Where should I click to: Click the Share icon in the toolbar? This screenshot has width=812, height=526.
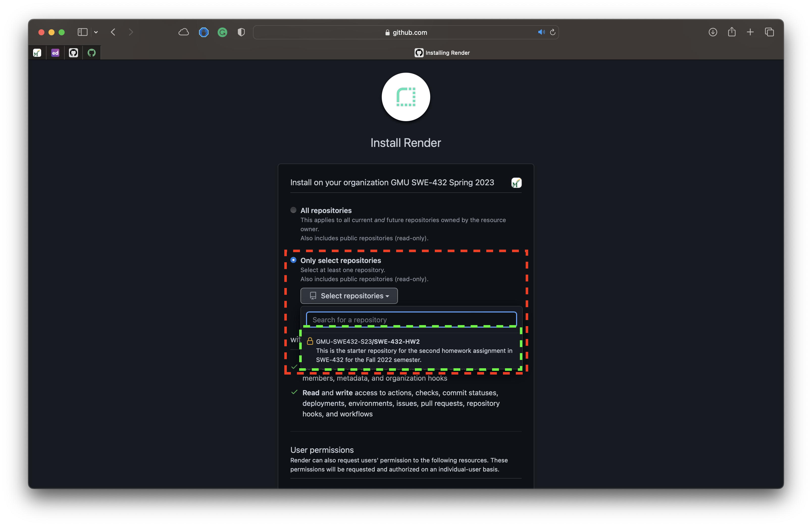(x=731, y=32)
